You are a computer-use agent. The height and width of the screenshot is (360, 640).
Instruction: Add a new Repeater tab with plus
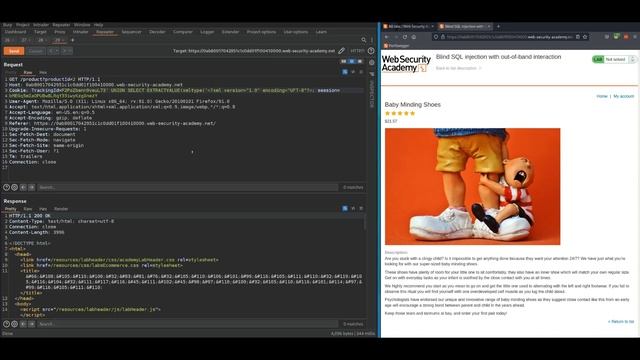pos(72,40)
